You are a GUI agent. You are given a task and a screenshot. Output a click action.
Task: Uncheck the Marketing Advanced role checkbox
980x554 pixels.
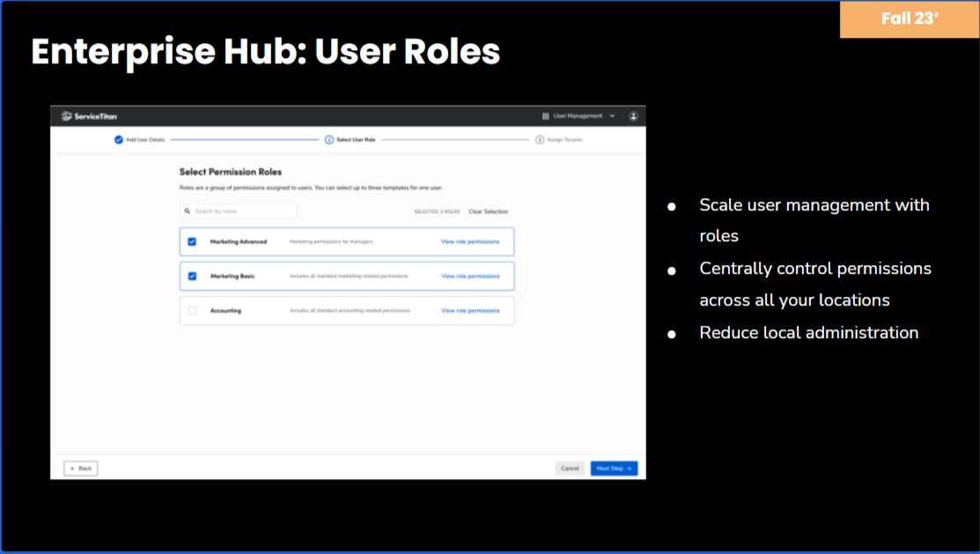pos(192,242)
